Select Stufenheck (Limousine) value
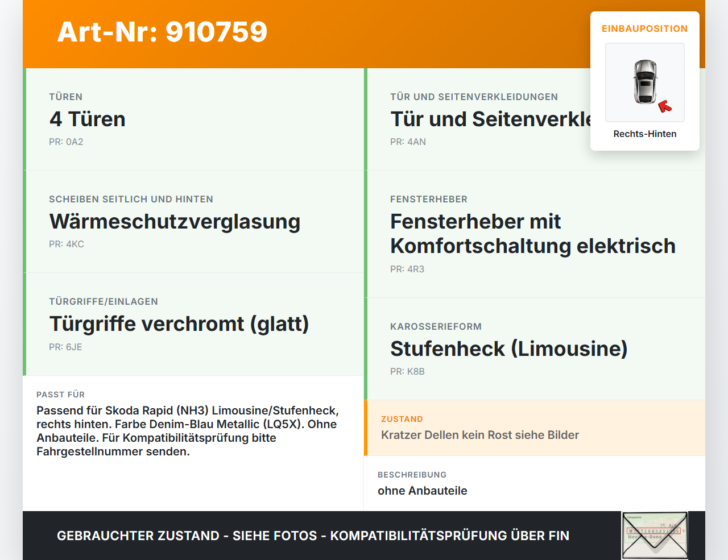This screenshot has height=560, width=728. coord(509,349)
